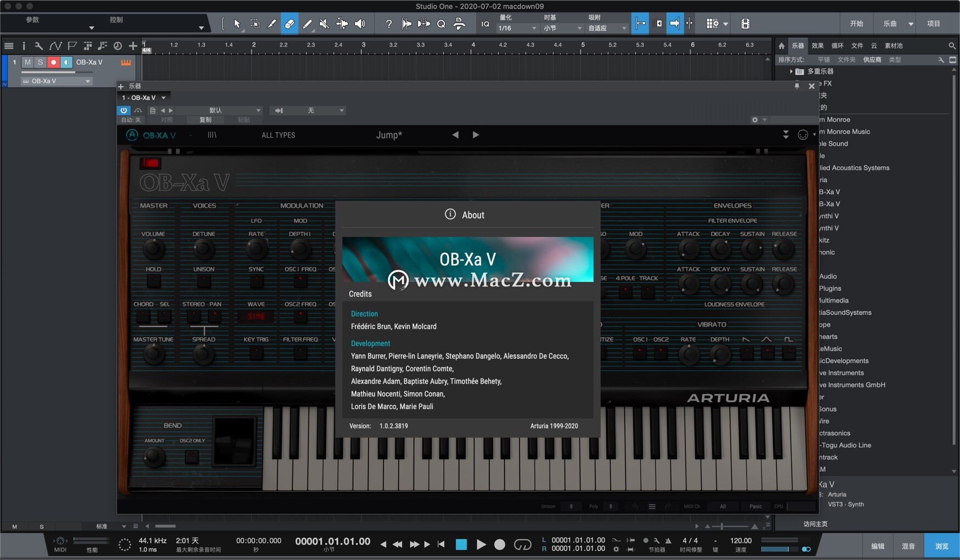Go to next OB-Xa V preset arrow

click(x=476, y=135)
